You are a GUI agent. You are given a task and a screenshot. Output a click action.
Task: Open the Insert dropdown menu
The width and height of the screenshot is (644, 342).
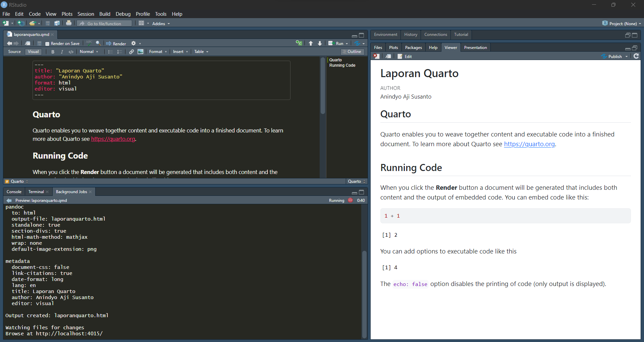tap(180, 52)
